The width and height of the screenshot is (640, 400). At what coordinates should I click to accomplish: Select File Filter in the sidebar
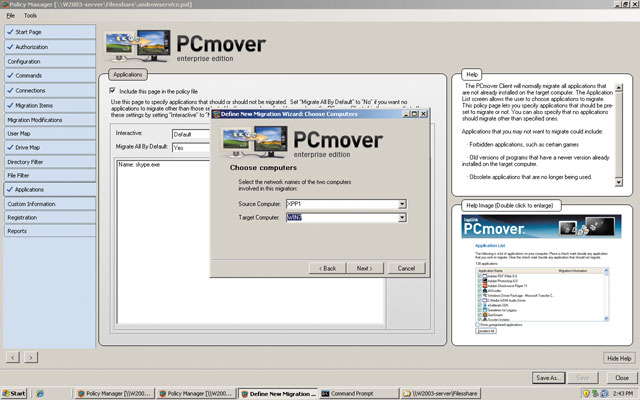point(50,176)
